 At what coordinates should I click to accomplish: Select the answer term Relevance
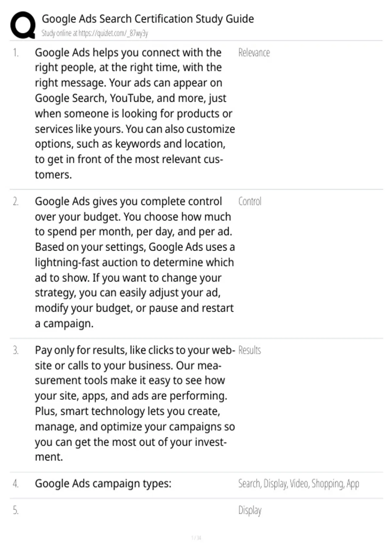[254, 53]
